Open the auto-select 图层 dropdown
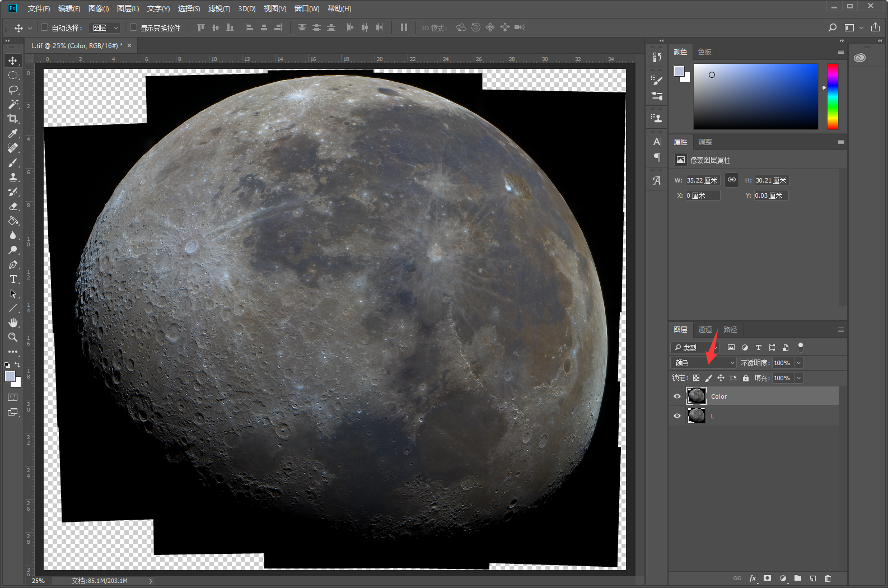The width and height of the screenshot is (888, 588). pyautogui.click(x=105, y=27)
